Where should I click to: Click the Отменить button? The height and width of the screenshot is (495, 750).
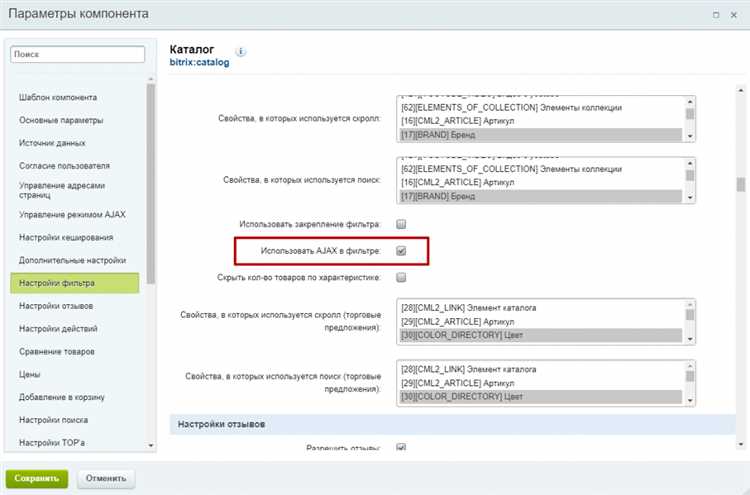point(106,478)
